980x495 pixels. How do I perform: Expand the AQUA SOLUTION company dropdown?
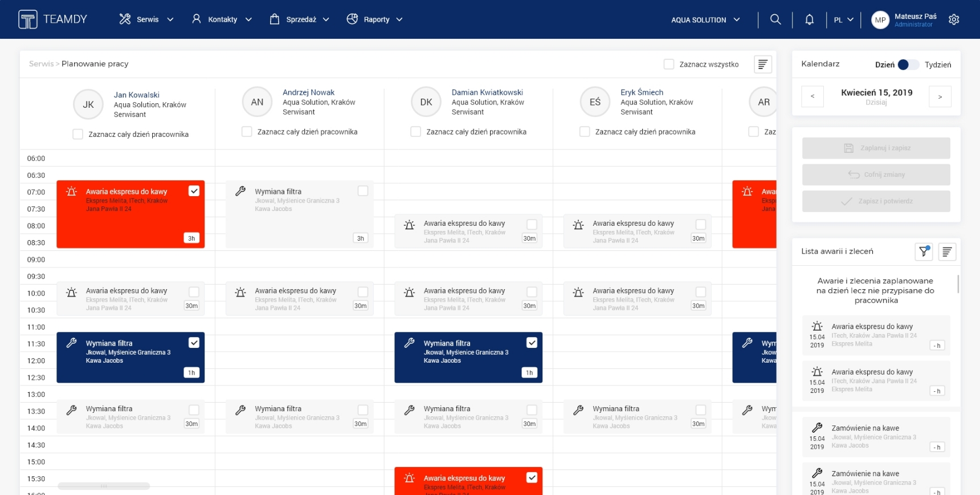click(705, 20)
